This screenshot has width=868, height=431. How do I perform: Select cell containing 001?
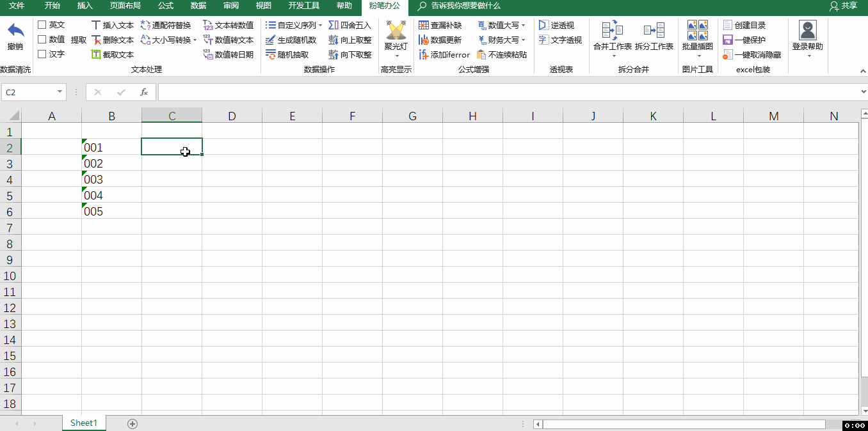[111, 147]
